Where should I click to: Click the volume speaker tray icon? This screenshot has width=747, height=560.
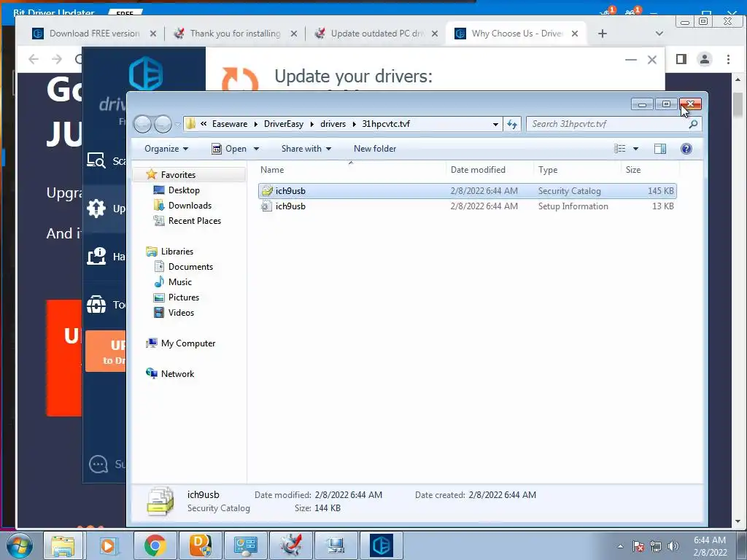tap(673, 546)
